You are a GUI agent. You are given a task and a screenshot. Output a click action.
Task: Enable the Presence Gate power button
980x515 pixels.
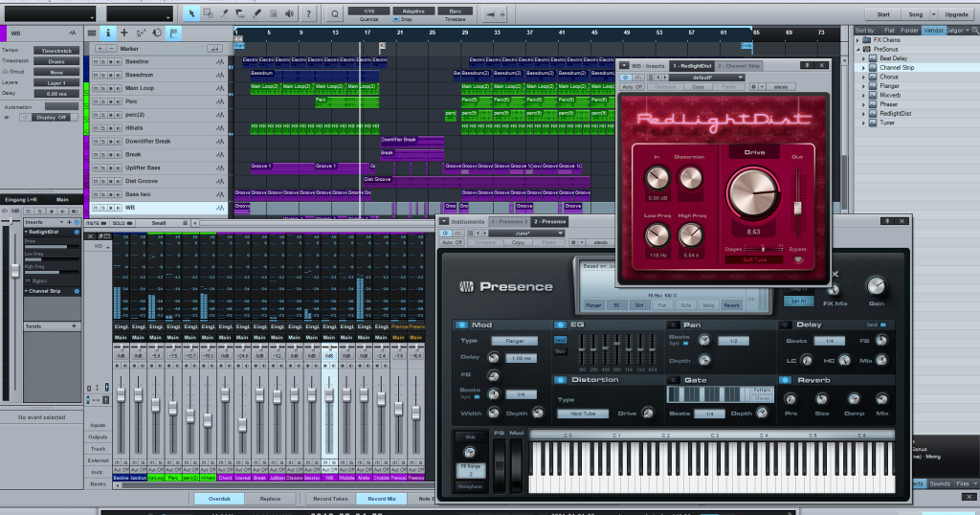[x=673, y=380]
